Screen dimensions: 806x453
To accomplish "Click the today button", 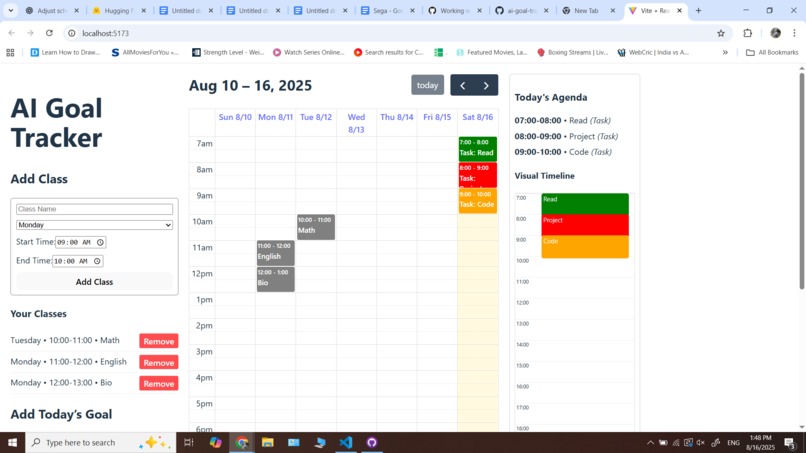I will click(427, 85).
